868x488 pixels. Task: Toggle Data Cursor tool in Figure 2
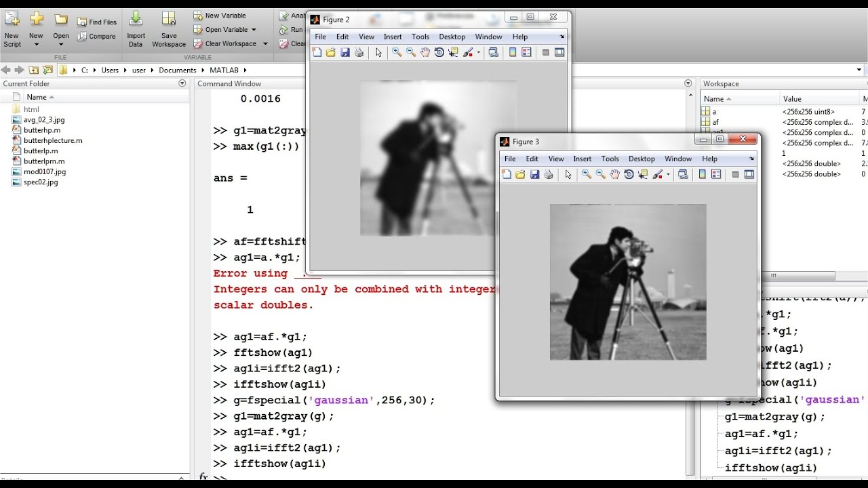click(x=453, y=52)
